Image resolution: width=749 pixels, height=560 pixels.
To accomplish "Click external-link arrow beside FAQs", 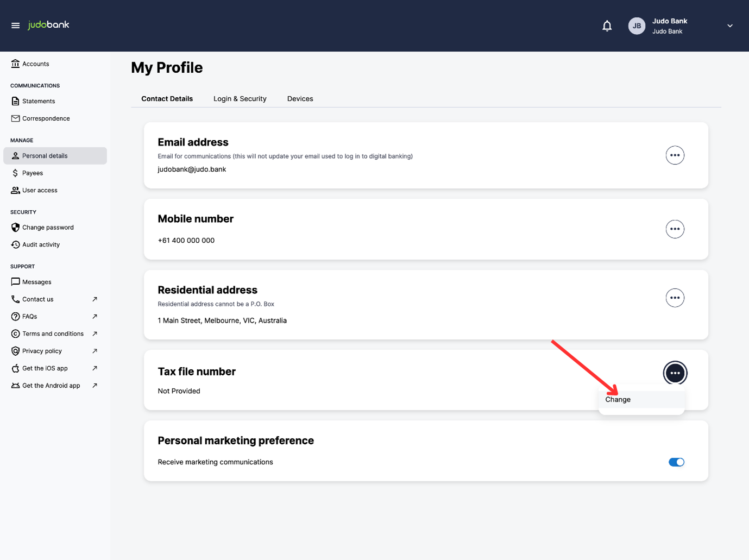I will (95, 317).
